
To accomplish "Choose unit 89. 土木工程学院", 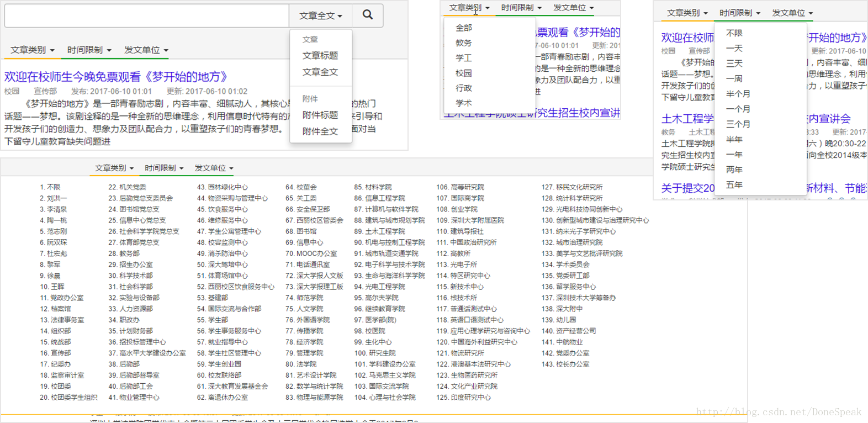I will coord(380,231).
